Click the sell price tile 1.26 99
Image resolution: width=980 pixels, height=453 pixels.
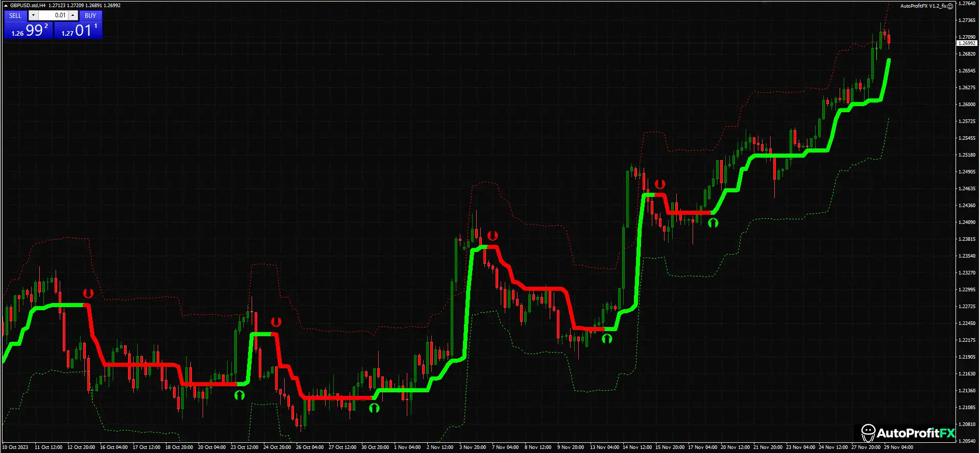click(x=28, y=30)
